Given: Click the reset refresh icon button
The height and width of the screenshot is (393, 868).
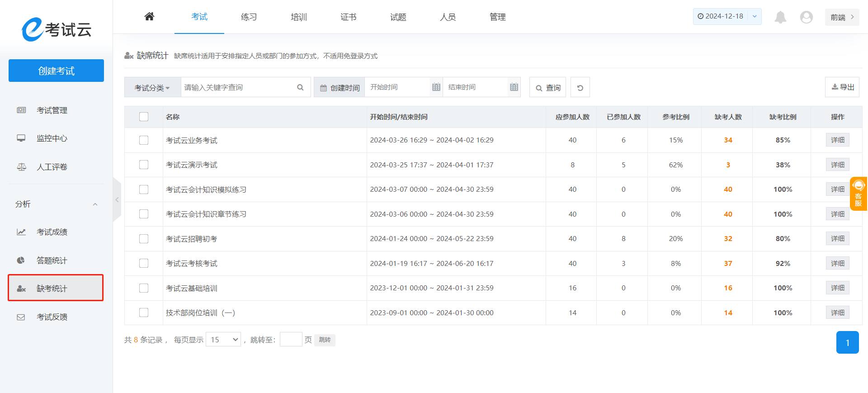Looking at the screenshot, I should click(580, 88).
